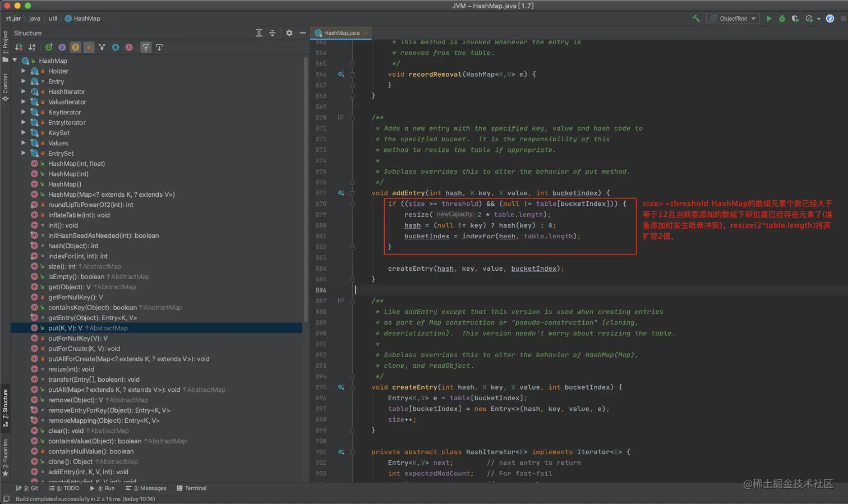Click the blue gauge profiler icon
The height and width of the screenshot is (504, 848).
(830, 19)
